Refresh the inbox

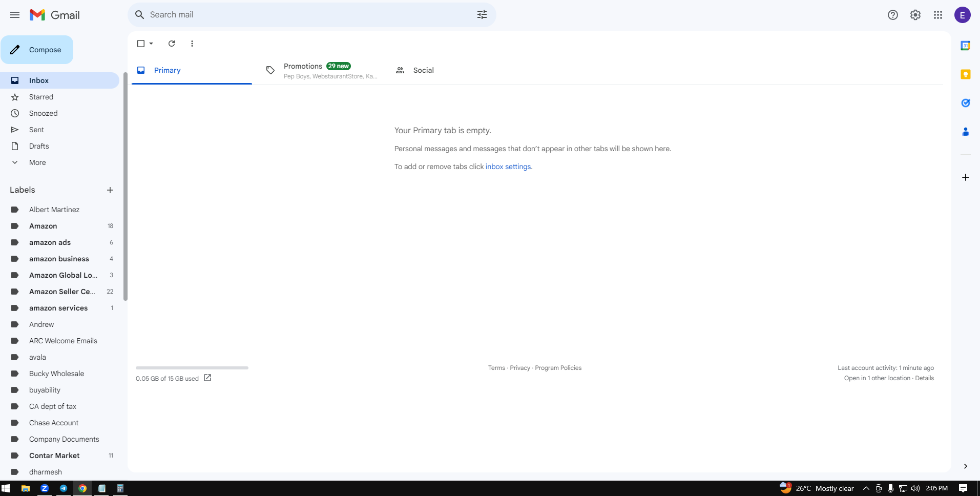click(172, 44)
